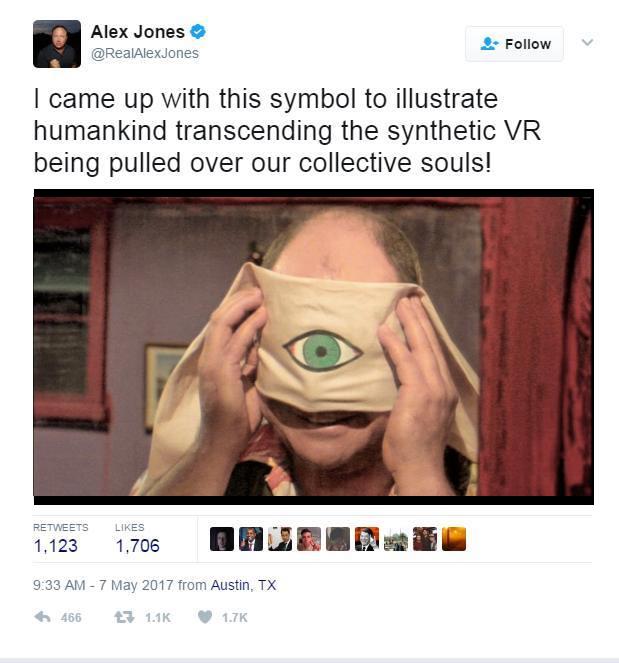Open the Austin, TX location link
The height and width of the screenshot is (663, 619).
(243, 585)
